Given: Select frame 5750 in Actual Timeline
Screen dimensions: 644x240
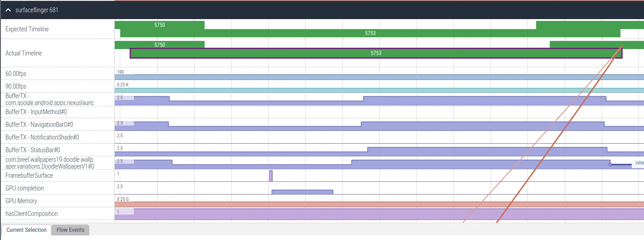Looking at the screenshot, I should pyautogui.click(x=159, y=45).
